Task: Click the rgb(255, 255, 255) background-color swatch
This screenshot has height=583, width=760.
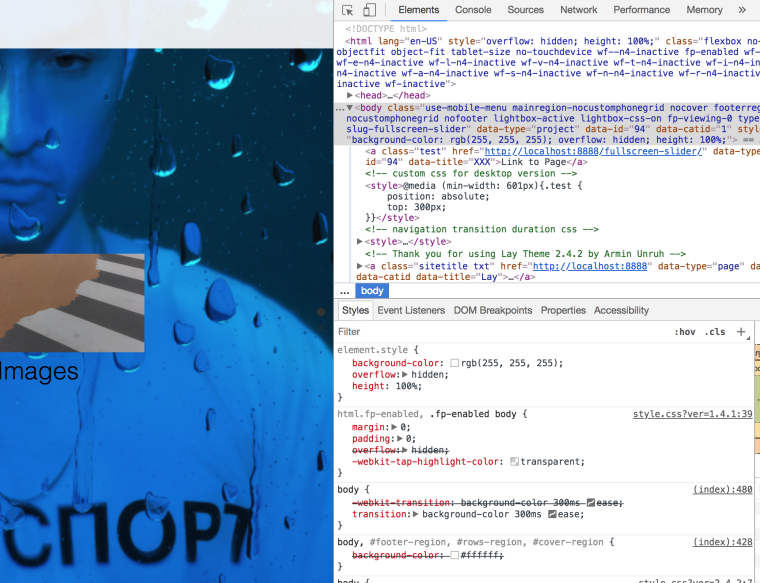Action: 455,364
